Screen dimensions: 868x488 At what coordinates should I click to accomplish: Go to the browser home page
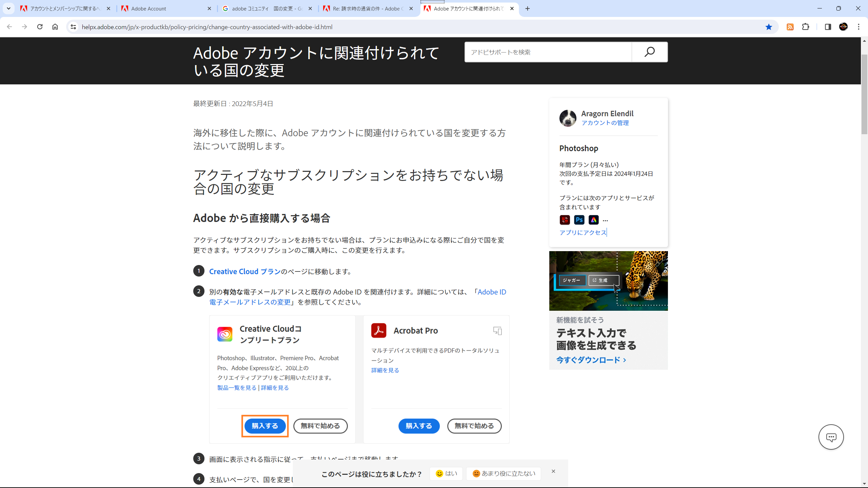pos(55,27)
